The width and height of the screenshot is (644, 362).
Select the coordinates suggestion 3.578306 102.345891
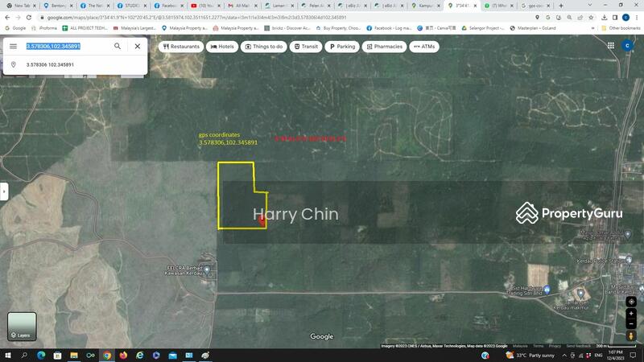(x=50, y=64)
